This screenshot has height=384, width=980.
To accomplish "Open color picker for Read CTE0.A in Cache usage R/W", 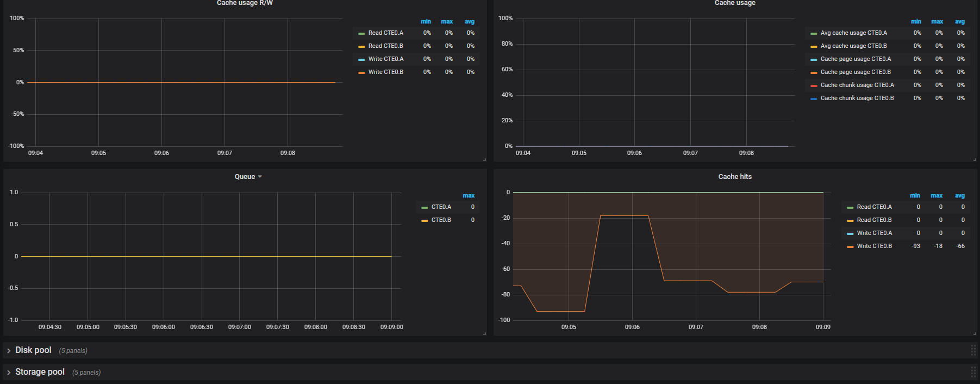I will [361, 34].
